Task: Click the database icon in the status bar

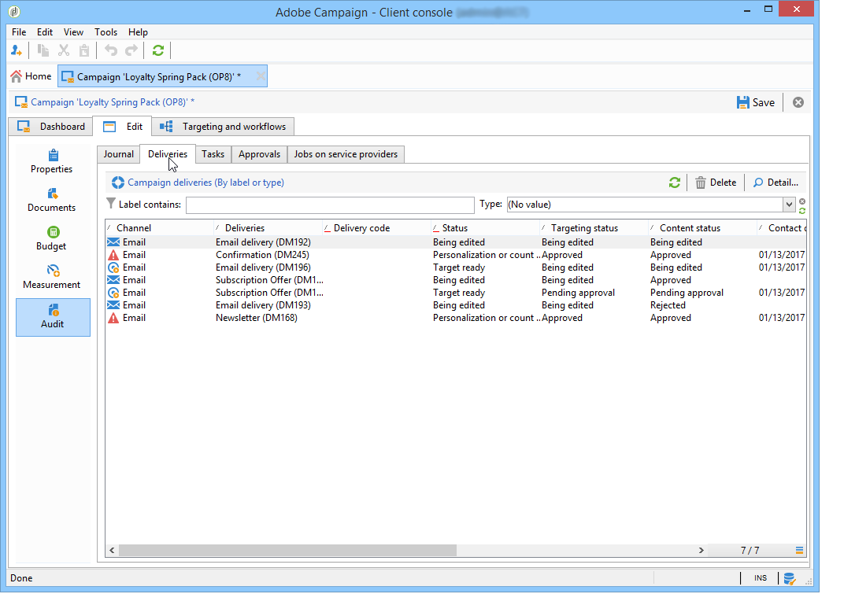Action: [x=789, y=578]
